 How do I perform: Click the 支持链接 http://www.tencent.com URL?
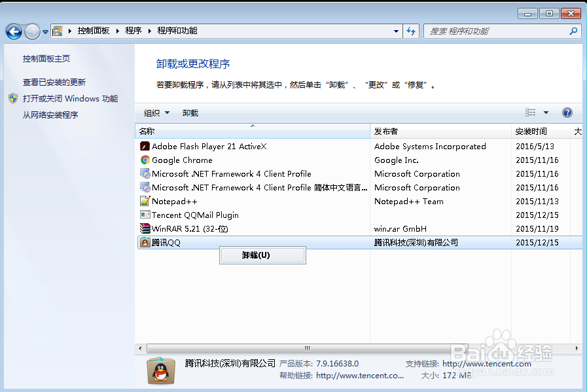point(487,364)
